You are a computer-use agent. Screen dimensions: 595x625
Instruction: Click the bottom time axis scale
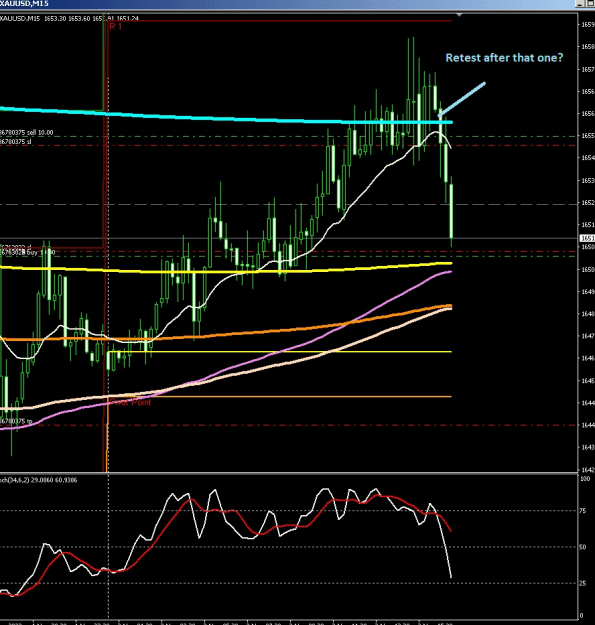pyautogui.click(x=289, y=622)
